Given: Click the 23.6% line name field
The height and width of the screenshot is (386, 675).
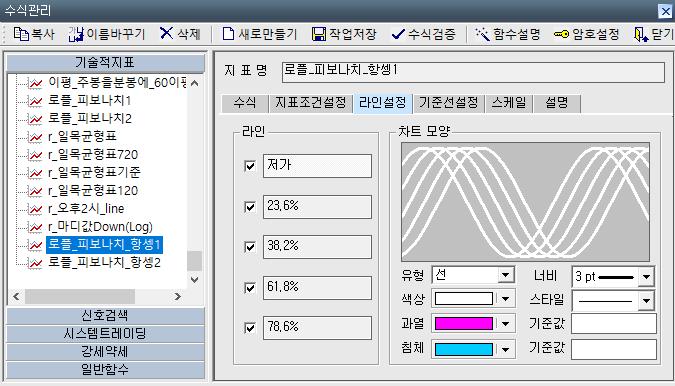Looking at the screenshot, I should pyautogui.click(x=317, y=207).
